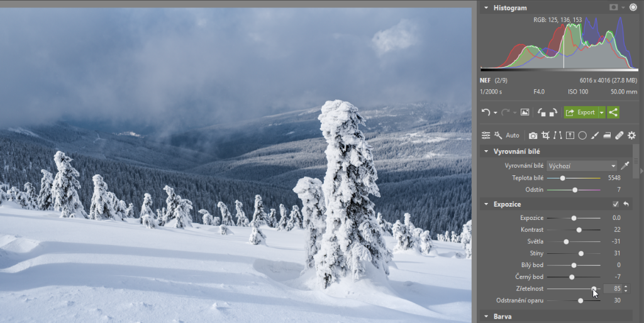Click the undo arrow icon
Image resolution: width=644 pixels, height=323 pixels.
point(486,112)
